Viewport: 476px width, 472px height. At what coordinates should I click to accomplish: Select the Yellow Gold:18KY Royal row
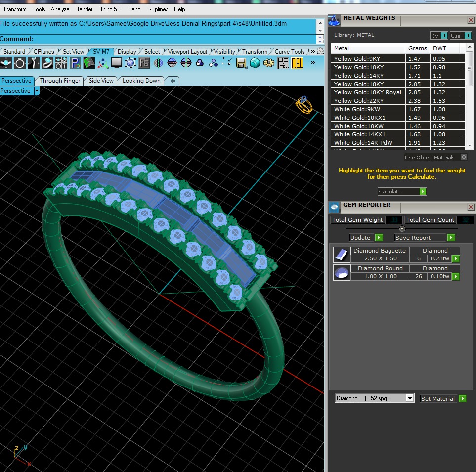click(x=398, y=92)
